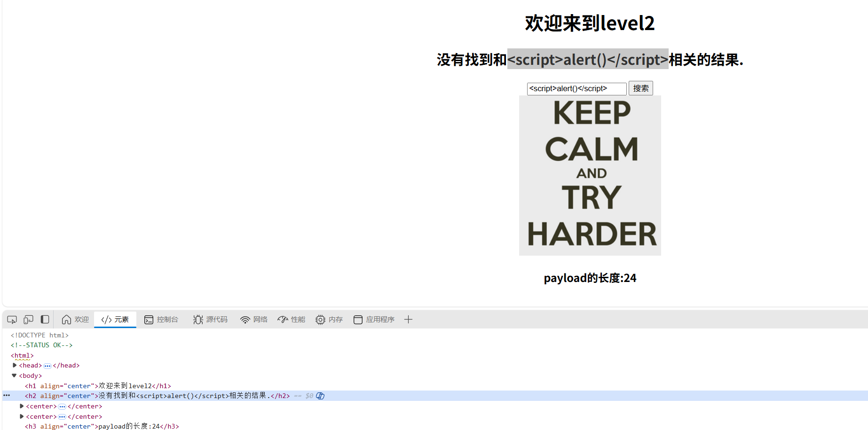Click the 欢迎来到level2 page heading

click(590, 23)
